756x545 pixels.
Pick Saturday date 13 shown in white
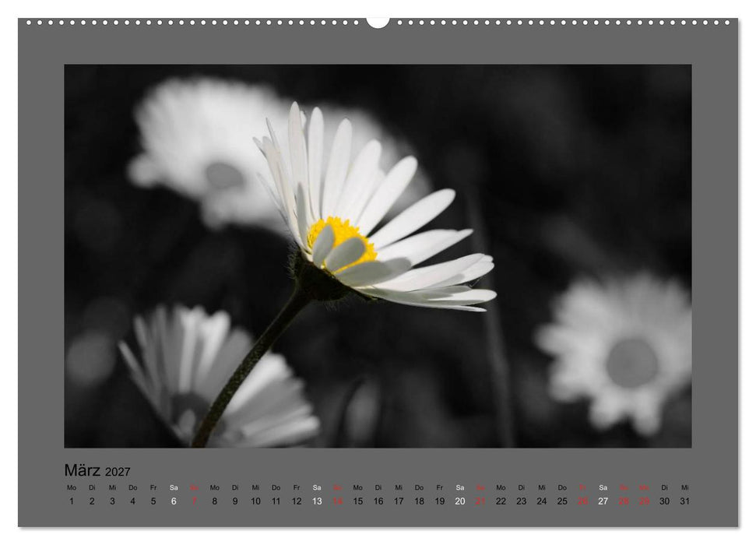tap(317, 501)
